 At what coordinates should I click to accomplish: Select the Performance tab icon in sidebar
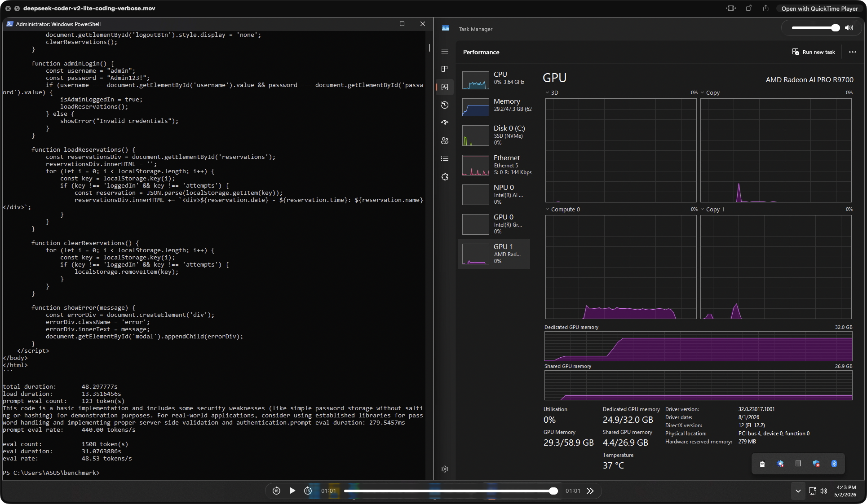pos(445,87)
